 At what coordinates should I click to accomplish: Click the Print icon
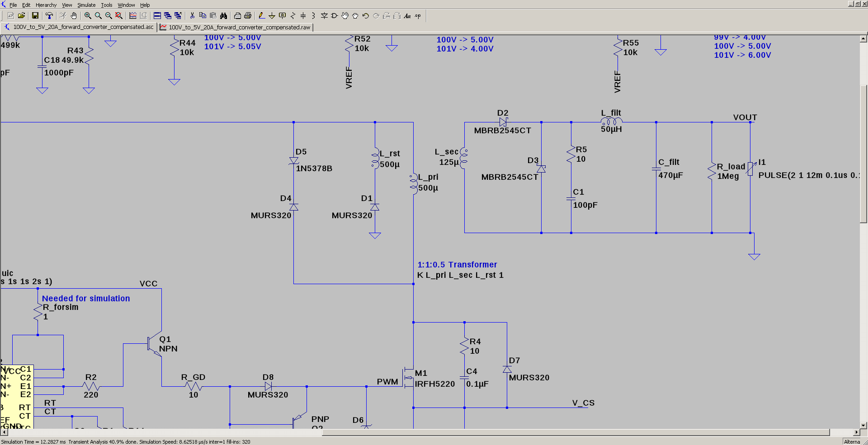pyautogui.click(x=248, y=16)
